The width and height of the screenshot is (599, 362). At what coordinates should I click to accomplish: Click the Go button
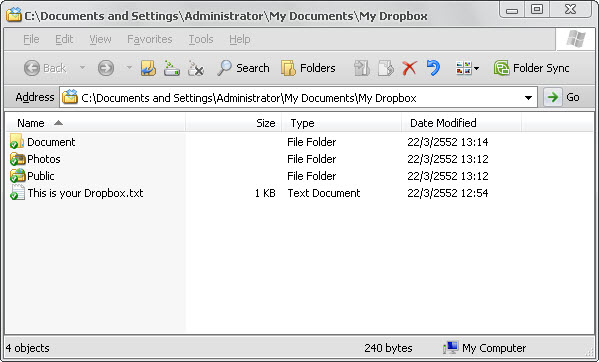563,97
